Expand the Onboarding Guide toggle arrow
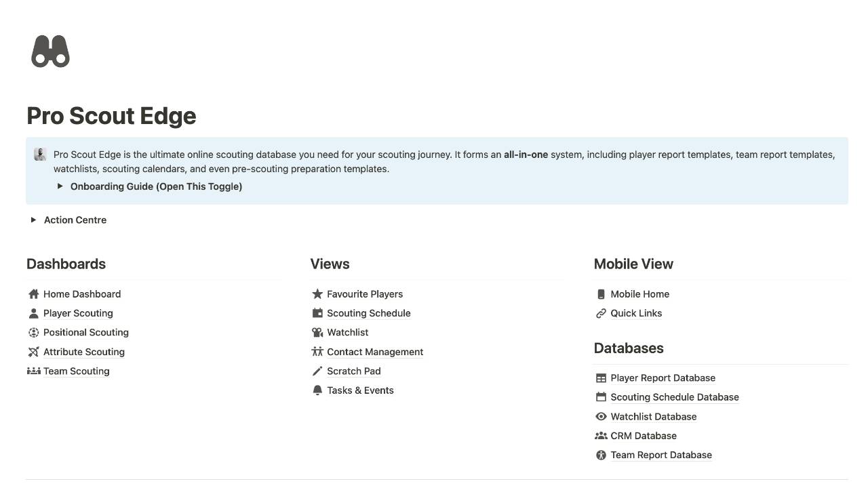 pyautogui.click(x=60, y=186)
